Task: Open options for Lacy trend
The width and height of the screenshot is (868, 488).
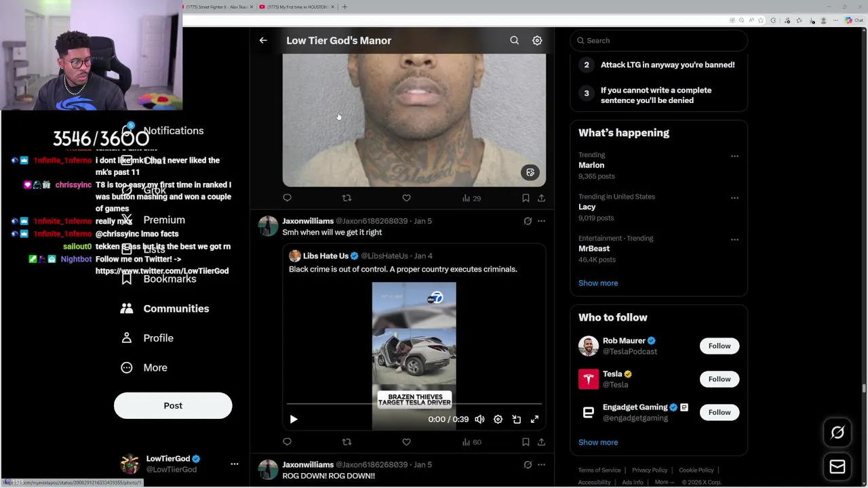Action: click(734, 198)
